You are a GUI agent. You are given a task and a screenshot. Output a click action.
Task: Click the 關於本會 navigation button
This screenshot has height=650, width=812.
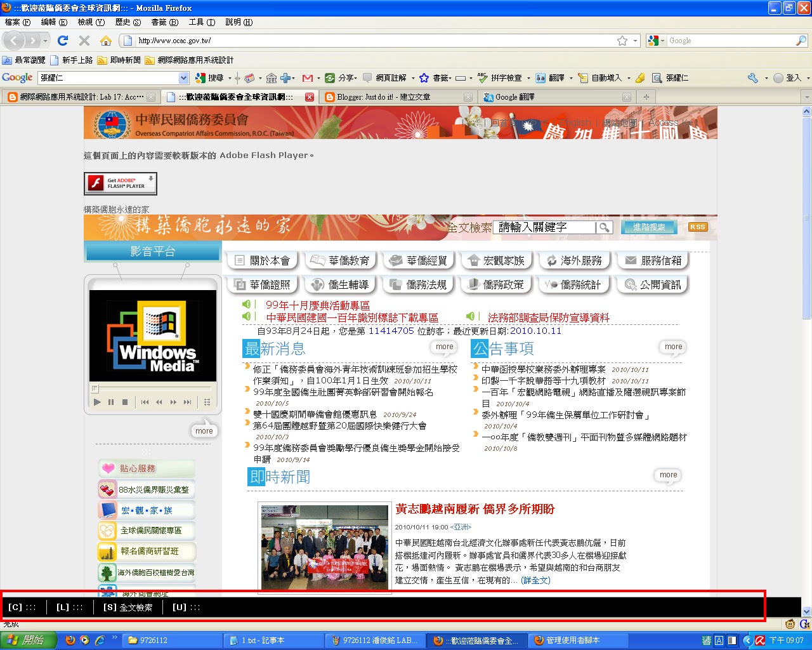262,260
